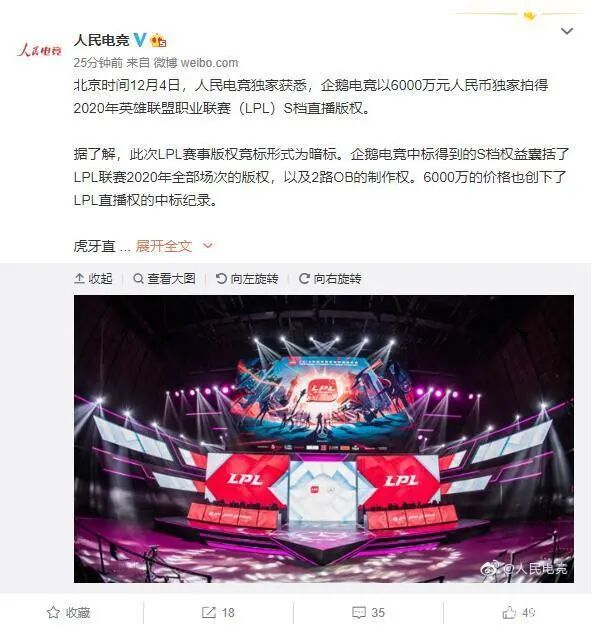Open the 微博 weibo.com source link

pyautogui.click(x=196, y=63)
